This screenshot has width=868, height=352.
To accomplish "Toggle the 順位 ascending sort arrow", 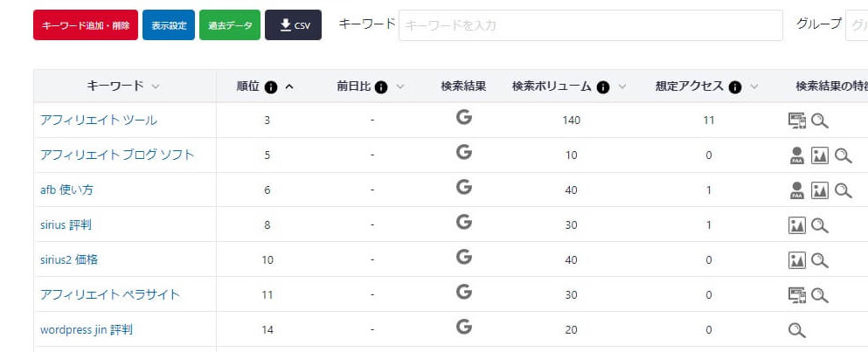I will [289, 86].
